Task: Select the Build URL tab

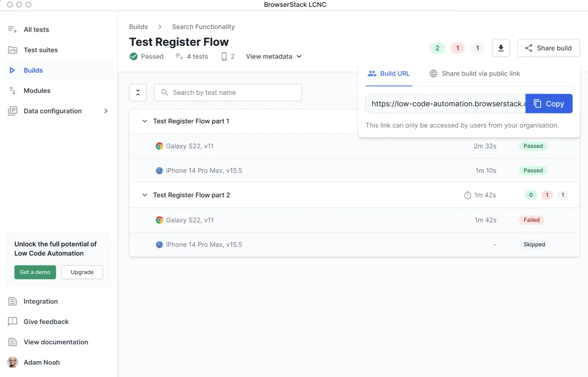Action: tap(389, 73)
